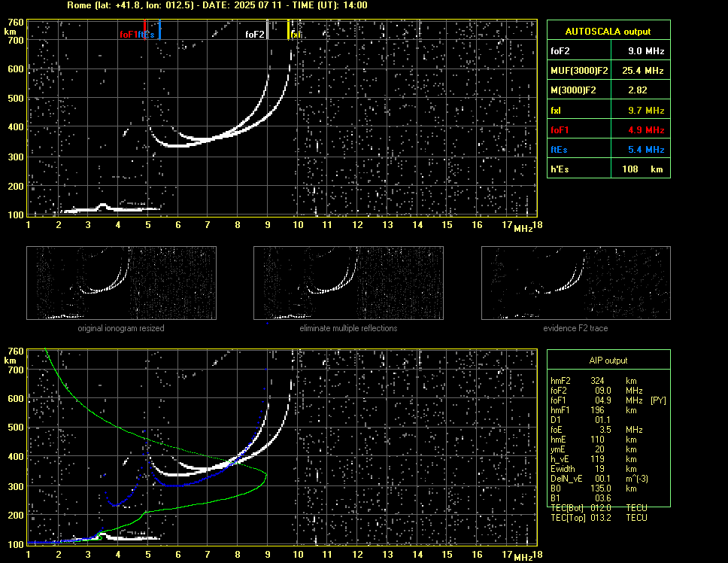Click the "original ionogram resized" caption

pyautogui.click(x=121, y=328)
